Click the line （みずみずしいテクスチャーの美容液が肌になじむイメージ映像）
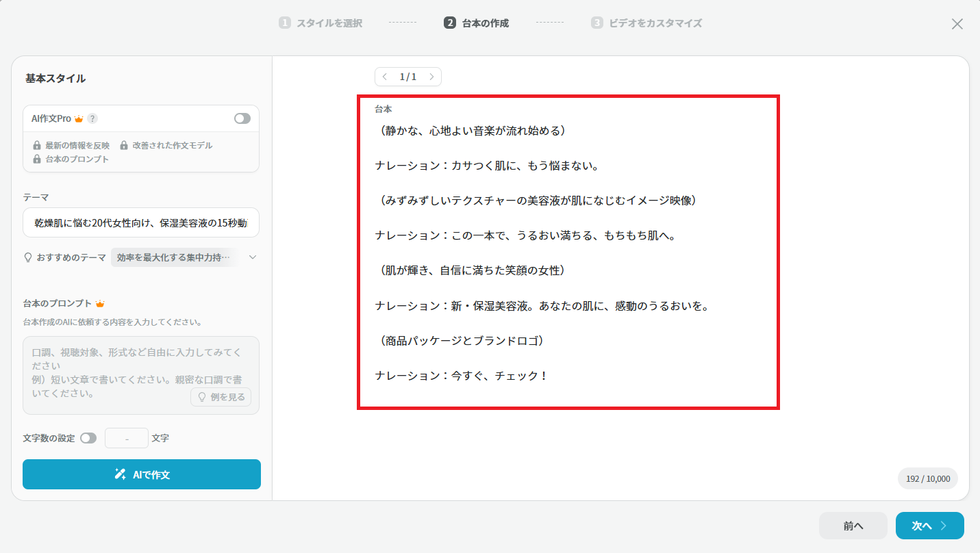This screenshot has width=980, height=553. 538,201
